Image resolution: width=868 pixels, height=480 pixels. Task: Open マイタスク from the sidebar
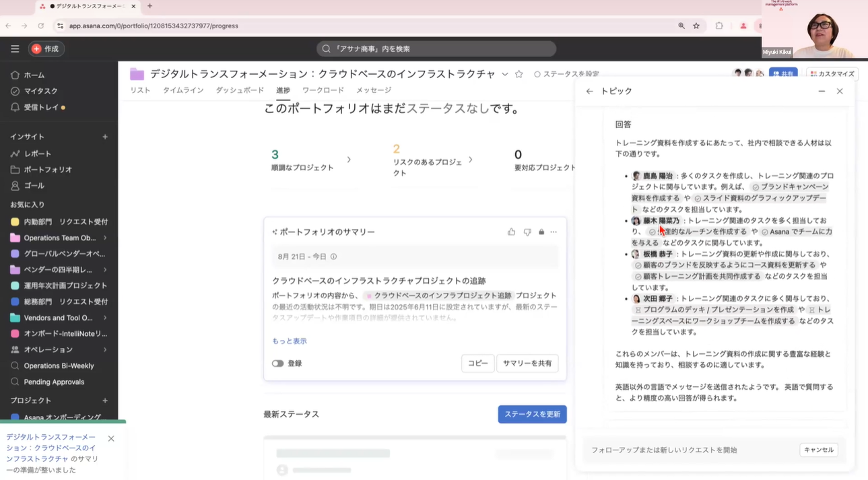click(x=40, y=92)
